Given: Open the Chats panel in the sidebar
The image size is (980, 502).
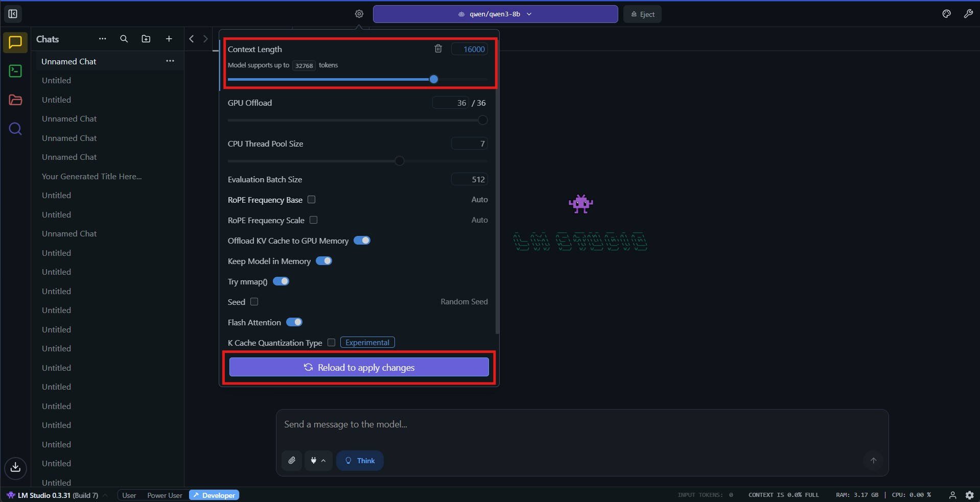Looking at the screenshot, I should (15, 43).
